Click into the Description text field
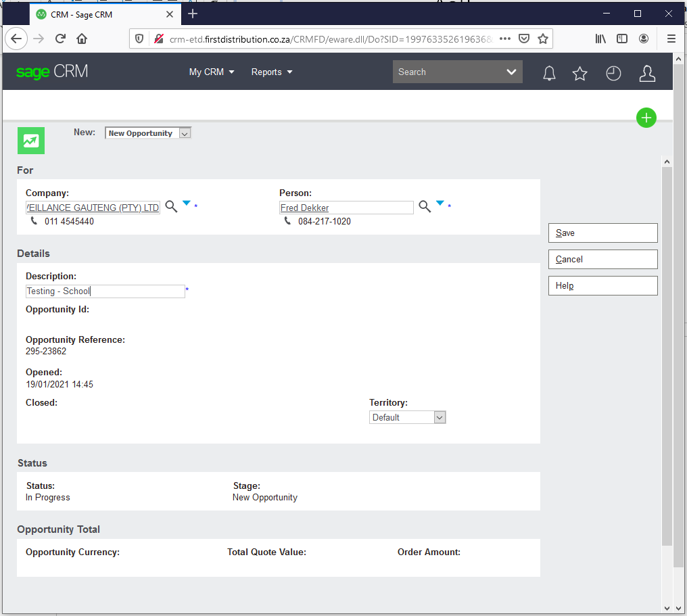The height and width of the screenshot is (616, 687). tap(105, 291)
